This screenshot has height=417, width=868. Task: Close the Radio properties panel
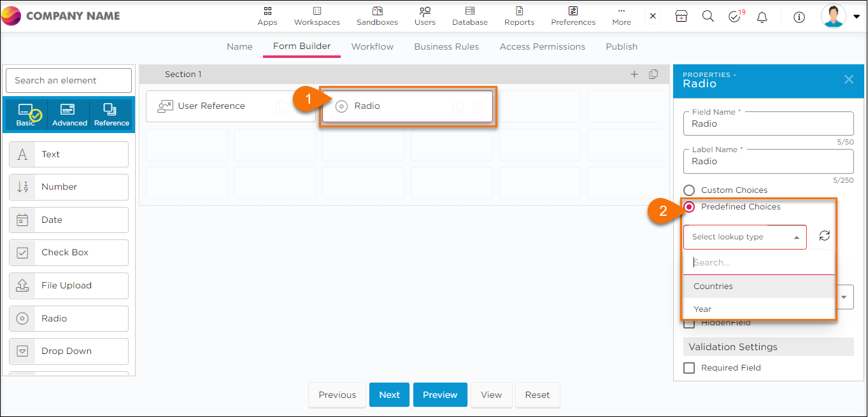coord(849,80)
